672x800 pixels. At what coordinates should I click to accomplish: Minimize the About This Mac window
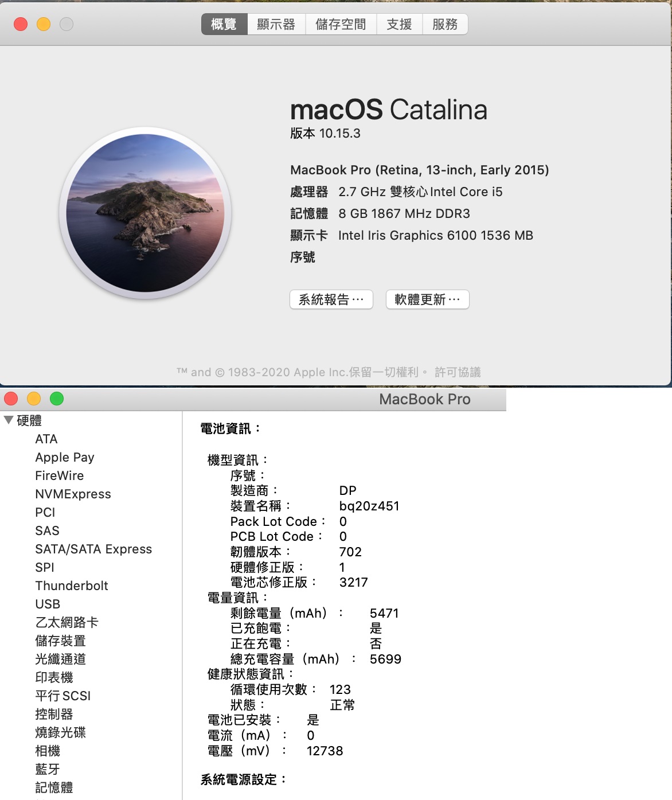pos(44,24)
